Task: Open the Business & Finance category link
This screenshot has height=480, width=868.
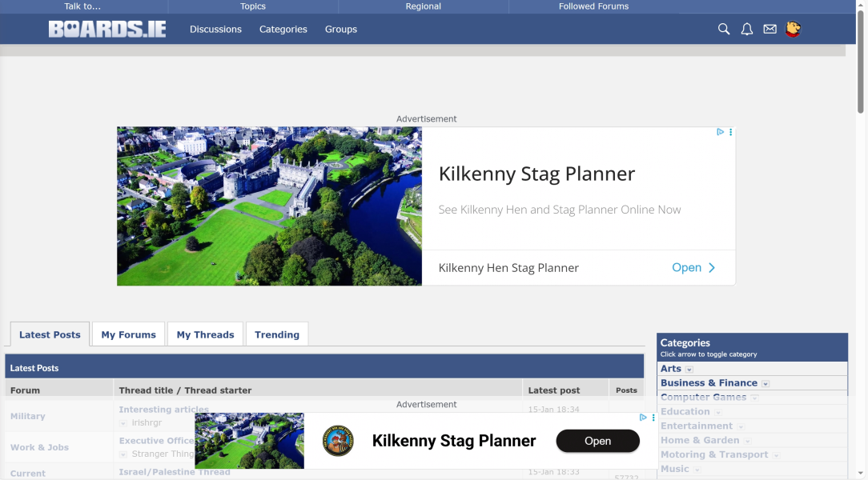Action: pyautogui.click(x=709, y=382)
